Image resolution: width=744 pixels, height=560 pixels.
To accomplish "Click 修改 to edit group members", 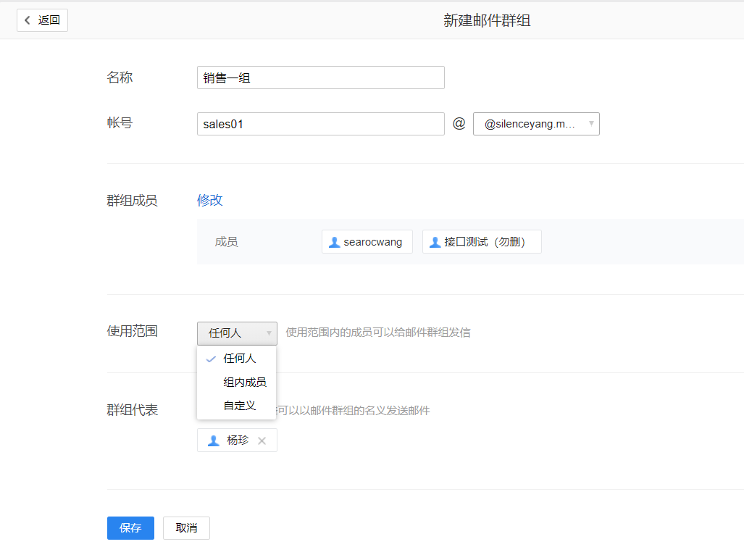I will pos(209,201).
